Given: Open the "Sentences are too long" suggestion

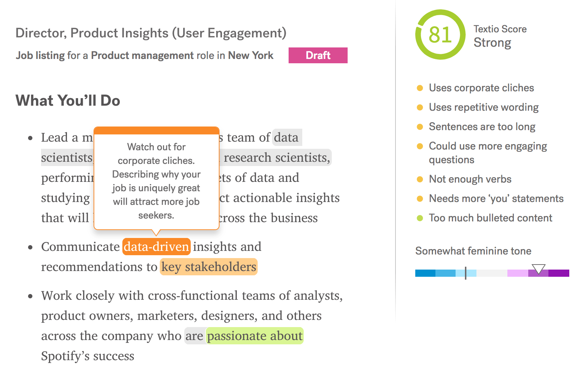Looking at the screenshot, I should click(482, 127).
